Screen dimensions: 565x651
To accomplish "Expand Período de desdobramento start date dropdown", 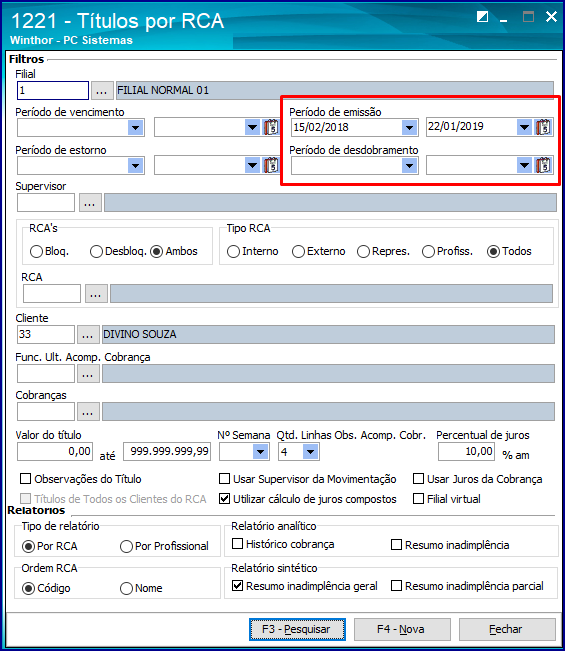I will pos(409,166).
